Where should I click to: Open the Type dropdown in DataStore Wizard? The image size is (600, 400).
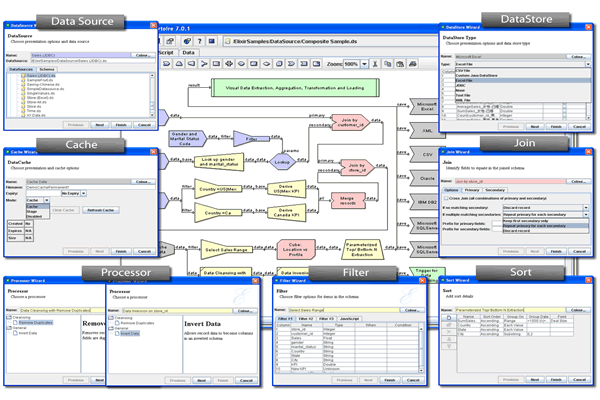tap(588, 64)
